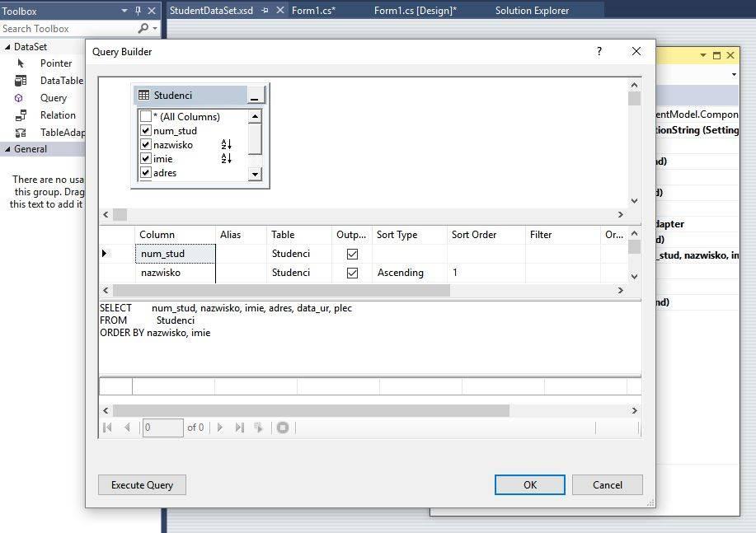Open Query Builder help question mark
756x533 pixels.
599,51
